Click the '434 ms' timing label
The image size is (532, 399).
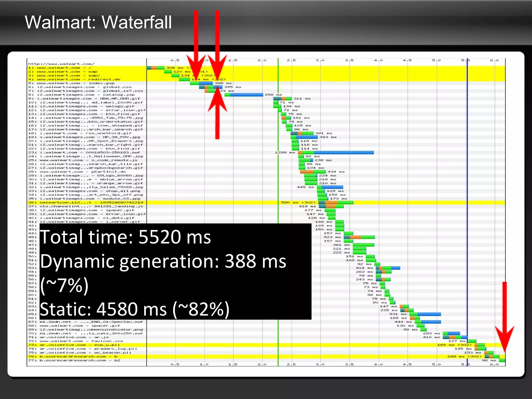[x=336, y=171]
